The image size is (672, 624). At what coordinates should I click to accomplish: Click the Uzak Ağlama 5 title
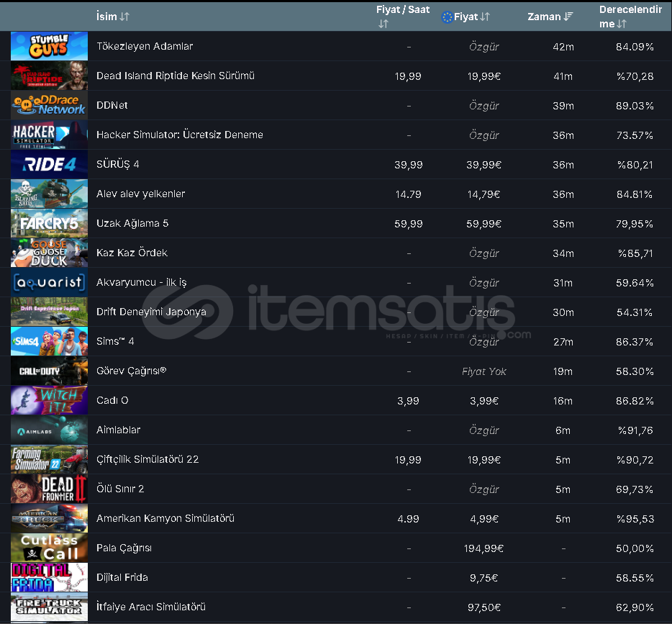point(132,224)
